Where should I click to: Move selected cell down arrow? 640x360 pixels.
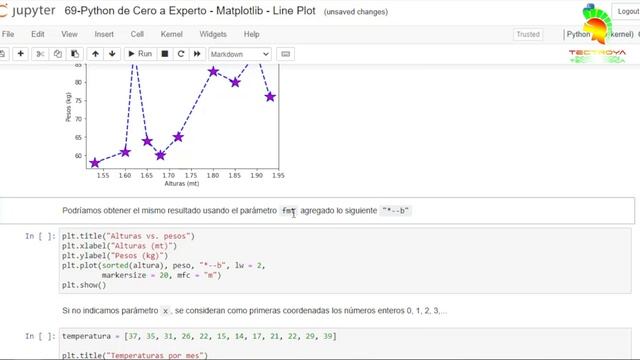coord(112,54)
